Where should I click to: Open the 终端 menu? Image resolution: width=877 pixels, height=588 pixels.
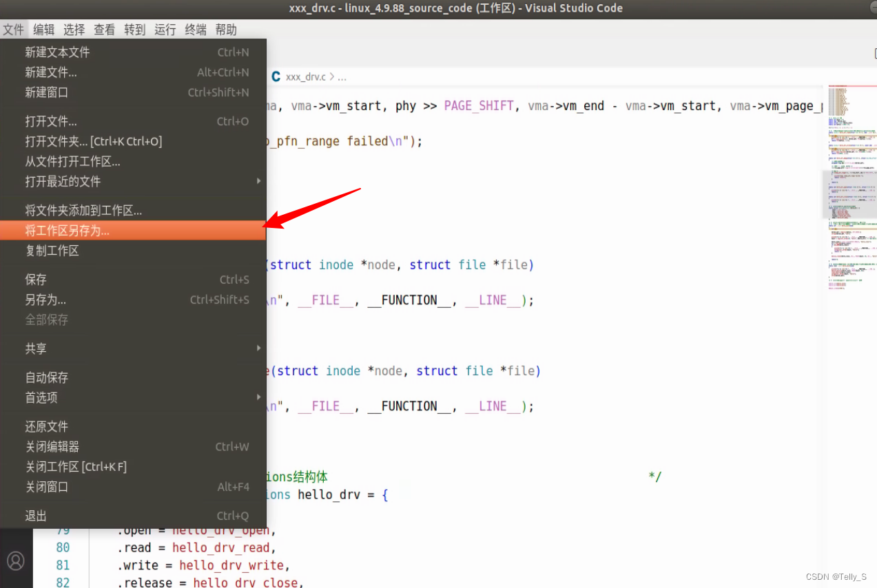(195, 30)
